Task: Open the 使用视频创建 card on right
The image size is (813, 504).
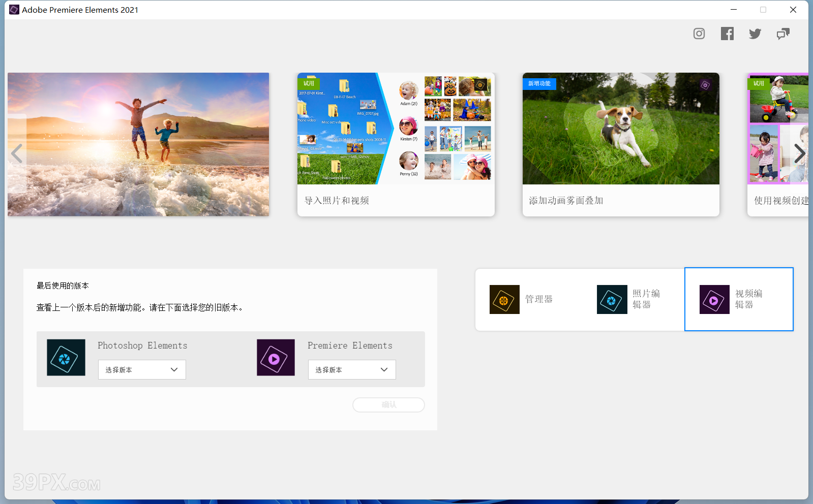Action: (x=778, y=144)
